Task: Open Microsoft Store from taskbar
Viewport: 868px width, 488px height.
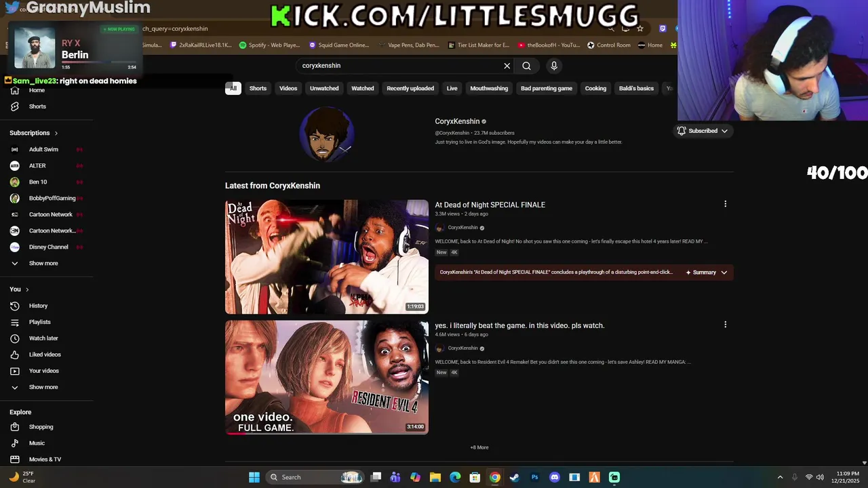Action: click(x=475, y=477)
